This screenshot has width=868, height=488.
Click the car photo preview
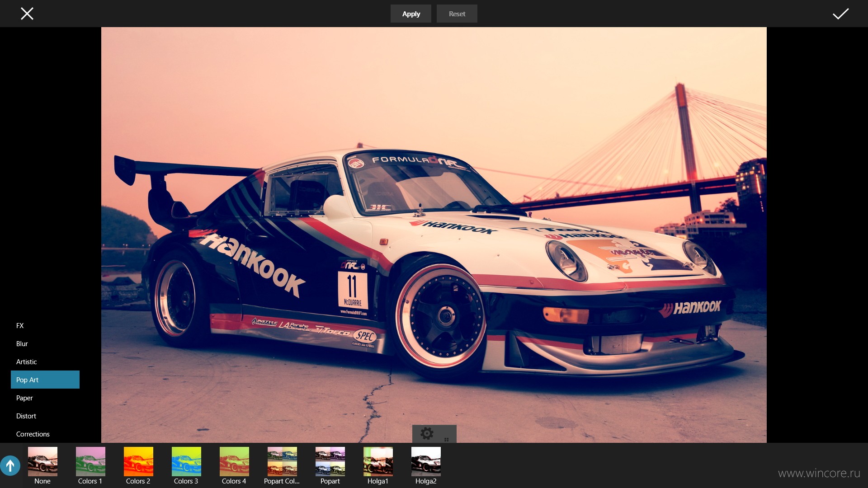[x=434, y=235]
